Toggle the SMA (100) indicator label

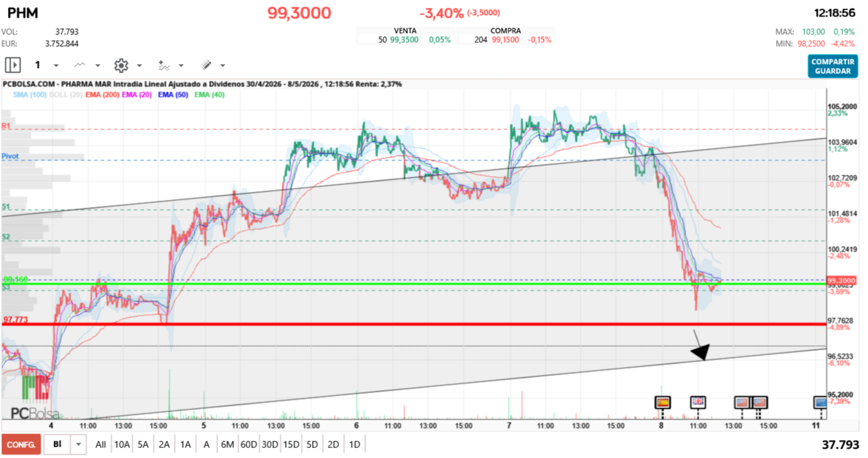[30, 95]
